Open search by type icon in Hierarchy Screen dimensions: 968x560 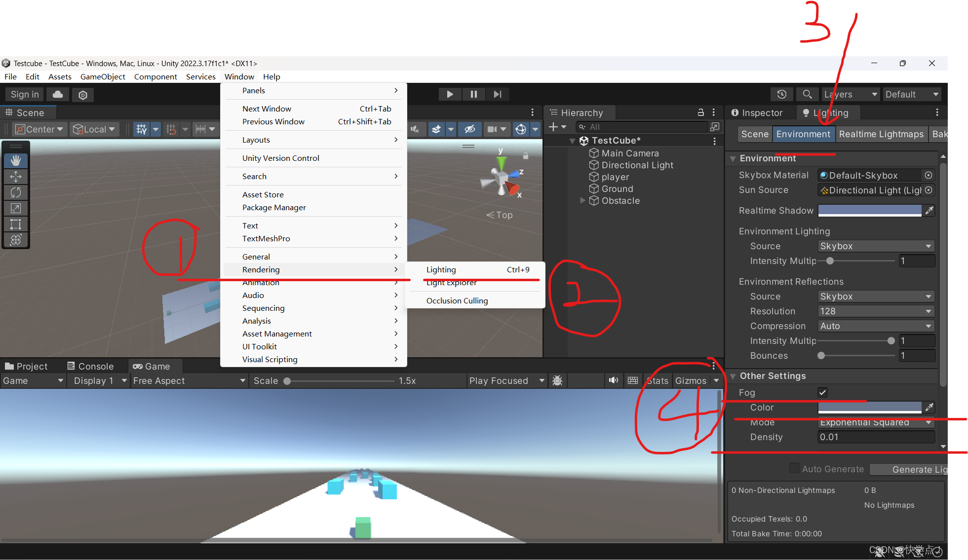click(x=715, y=127)
